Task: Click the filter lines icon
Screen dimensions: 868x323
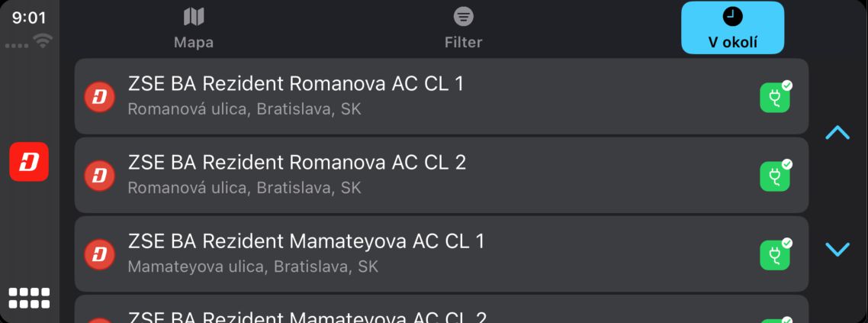Action: click(x=463, y=17)
